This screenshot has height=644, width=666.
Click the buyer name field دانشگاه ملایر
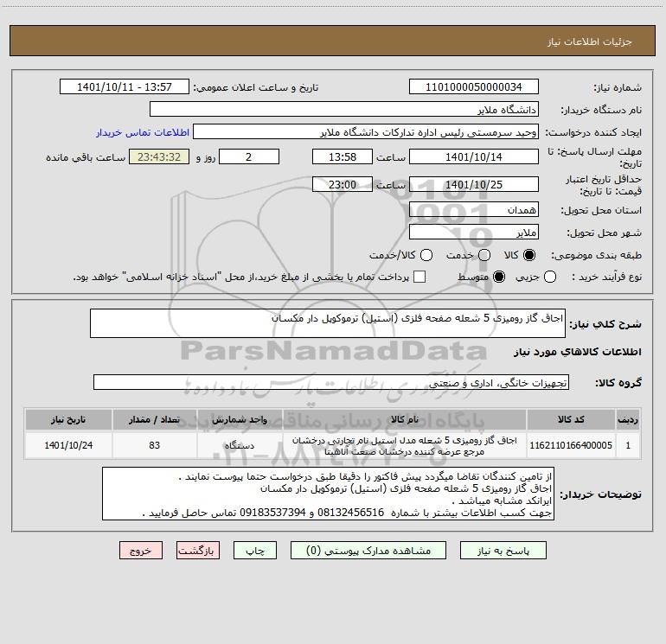[344, 110]
